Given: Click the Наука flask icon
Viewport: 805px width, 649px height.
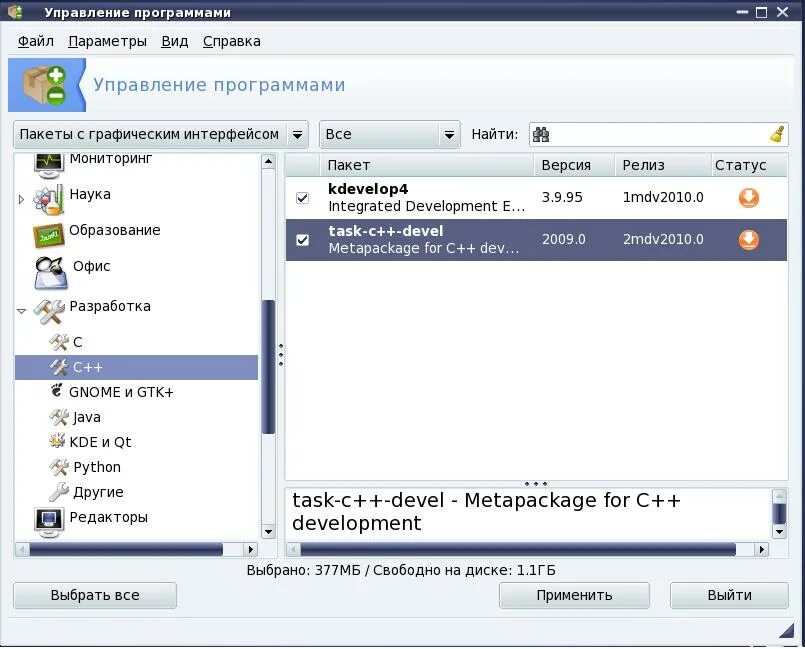Looking at the screenshot, I should [48, 200].
